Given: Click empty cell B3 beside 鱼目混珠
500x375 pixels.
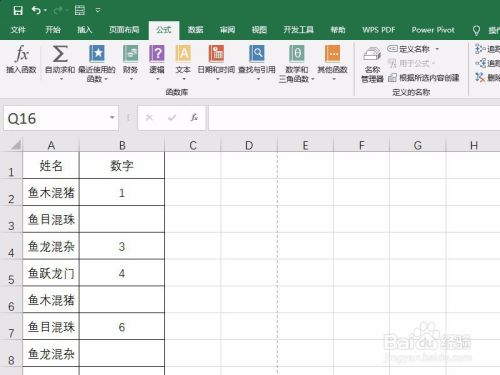Looking at the screenshot, I should [x=122, y=219].
